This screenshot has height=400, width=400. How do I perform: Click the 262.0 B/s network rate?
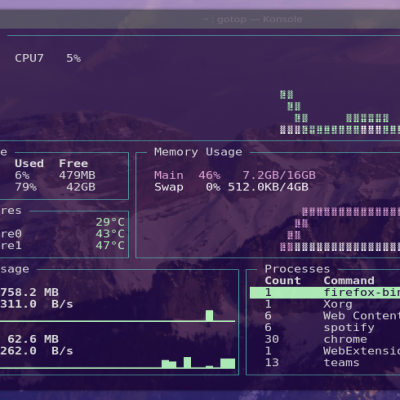[37, 351]
